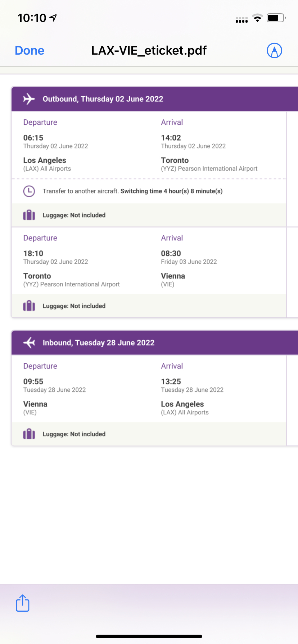Image resolution: width=298 pixels, height=644 pixels.
Task: Tap the Done button
Action: (x=30, y=51)
